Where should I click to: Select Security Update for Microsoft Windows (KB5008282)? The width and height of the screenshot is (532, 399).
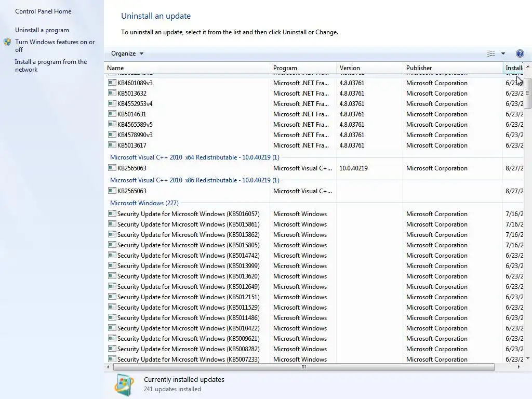coord(188,349)
